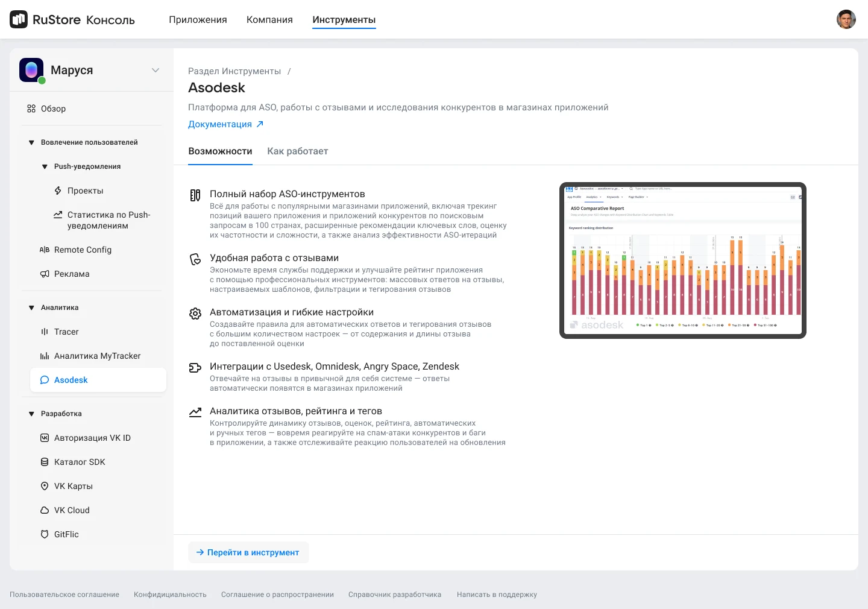Image resolution: width=868 pixels, height=609 pixels.
Task: Click heading Автоматизация и гибкие настройки
Action: (x=292, y=312)
